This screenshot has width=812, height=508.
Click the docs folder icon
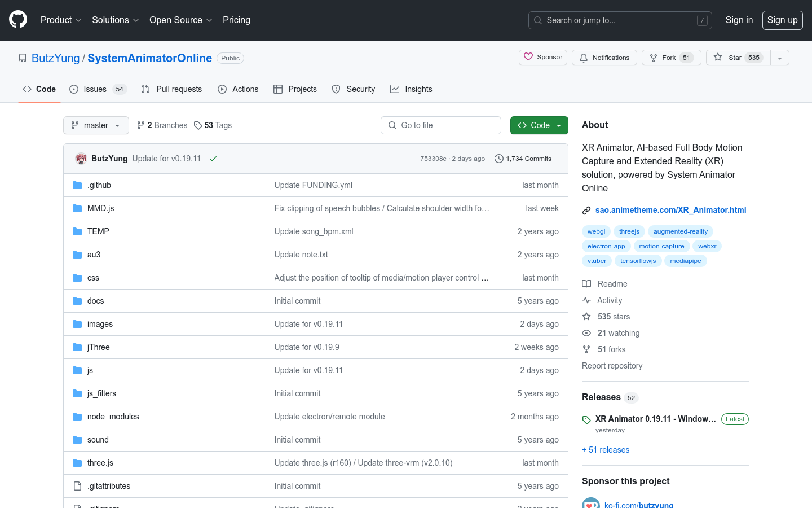click(77, 301)
